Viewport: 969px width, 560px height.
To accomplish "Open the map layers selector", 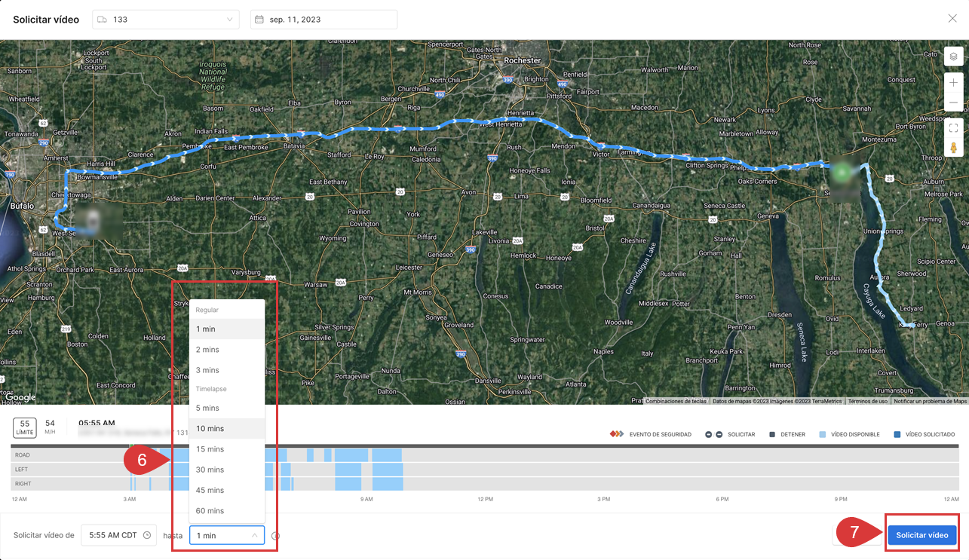I will click(953, 57).
